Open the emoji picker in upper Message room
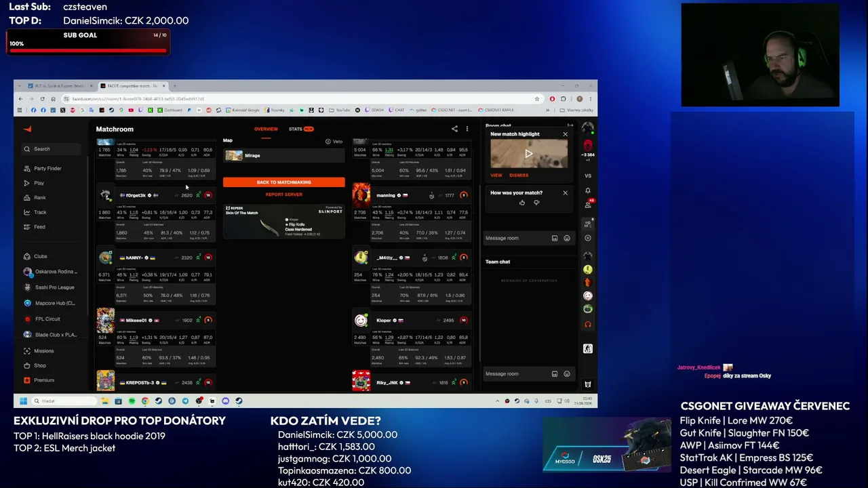The height and width of the screenshot is (488, 868). point(567,238)
